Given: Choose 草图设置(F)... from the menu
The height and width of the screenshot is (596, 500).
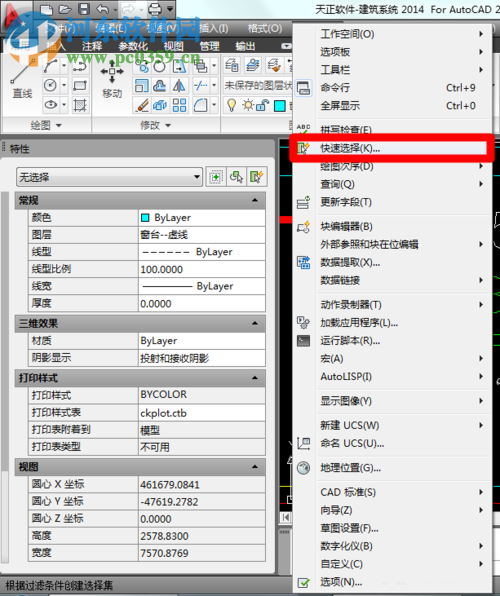Looking at the screenshot, I should click(x=391, y=528).
